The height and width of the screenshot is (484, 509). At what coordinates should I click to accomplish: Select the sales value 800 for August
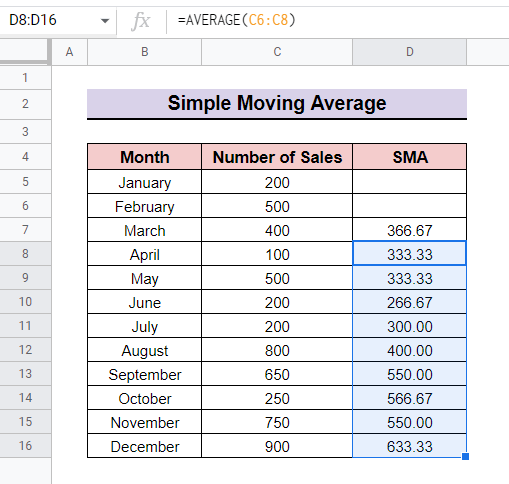[277, 350]
